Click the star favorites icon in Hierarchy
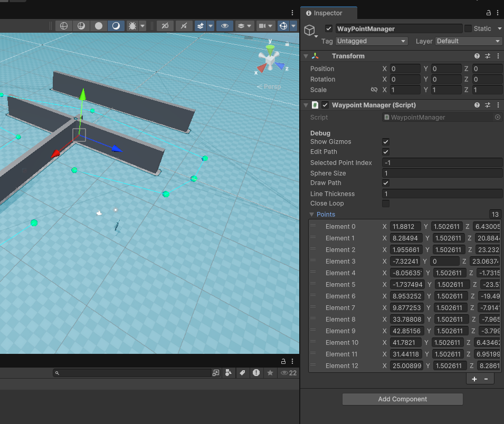This screenshot has width=504, height=424. [x=271, y=373]
